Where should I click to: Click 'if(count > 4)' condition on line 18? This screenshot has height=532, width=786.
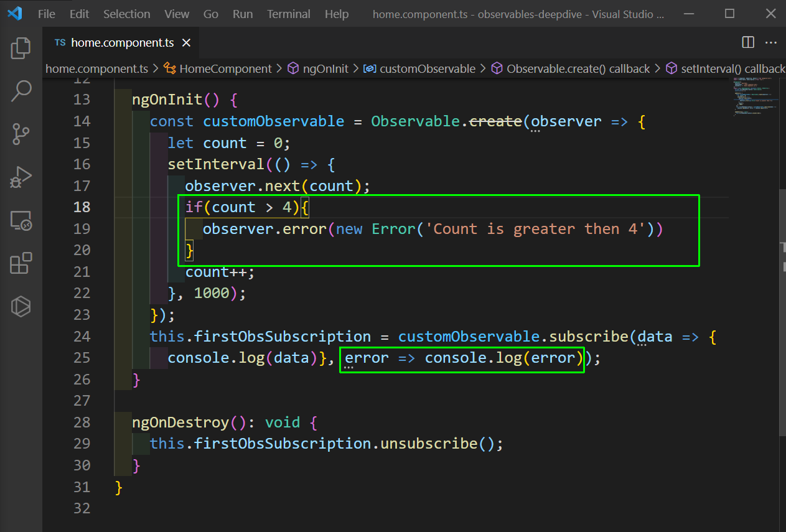point(243,207)
